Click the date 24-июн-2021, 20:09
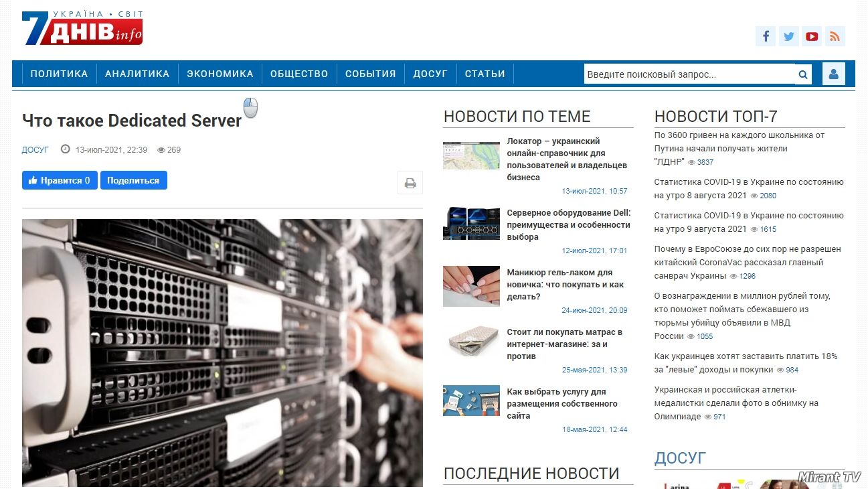 coord(594,310)
